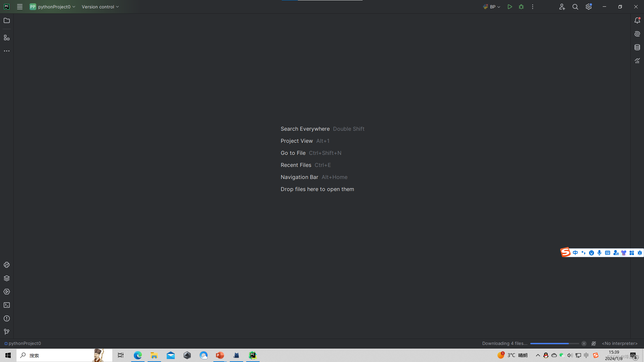Click the <No interpreter> status widget
This screenshot has width=644, height=362.
[x=620, y=344]
